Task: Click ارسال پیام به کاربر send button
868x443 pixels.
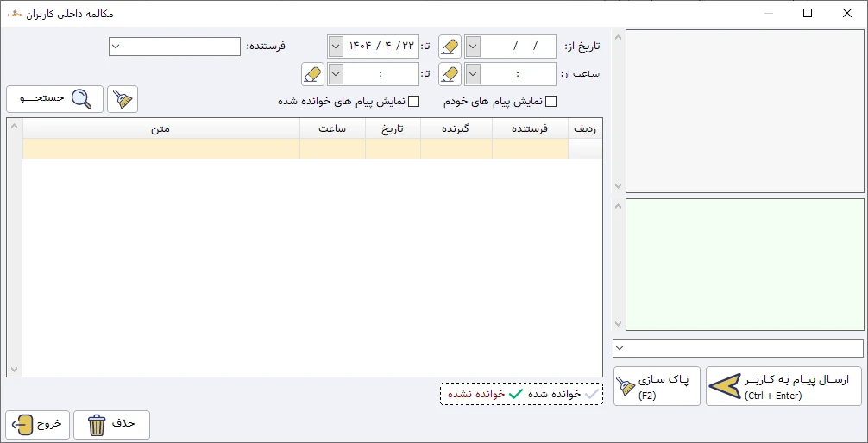Action: 783,386
